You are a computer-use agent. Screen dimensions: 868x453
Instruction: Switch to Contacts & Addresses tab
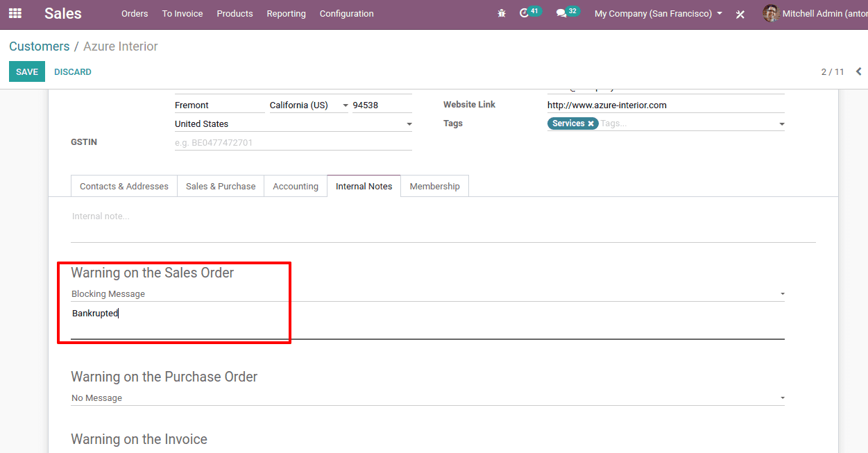pos(124,186)
